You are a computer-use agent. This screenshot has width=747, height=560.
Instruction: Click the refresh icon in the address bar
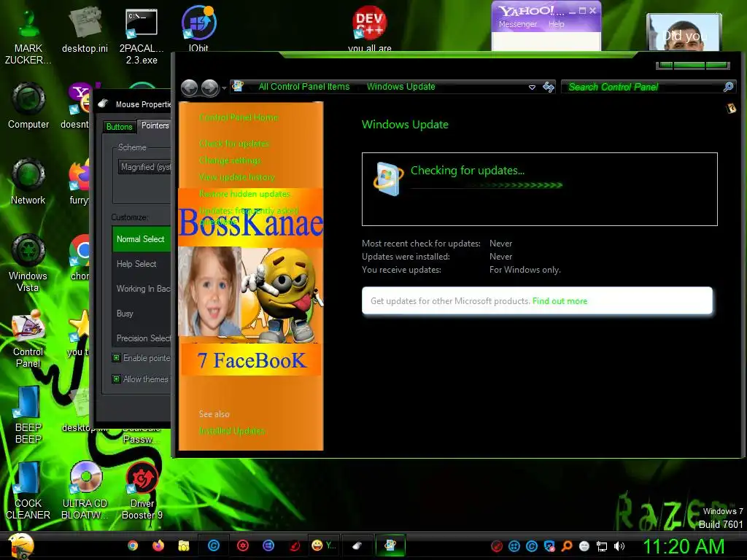point(549,87)
